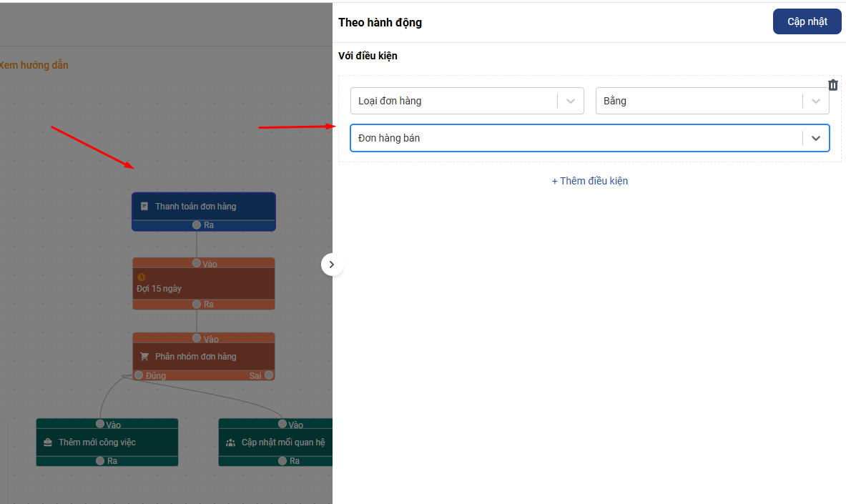Click the Vào input port of Đợi 15 ngày
Image resolution: width=846 pixels, height=504 pixels.
point(197,263)
